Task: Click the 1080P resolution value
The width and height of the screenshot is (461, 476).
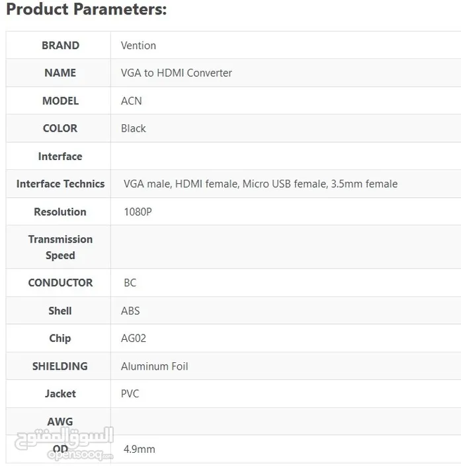Action: coord(138,212)
